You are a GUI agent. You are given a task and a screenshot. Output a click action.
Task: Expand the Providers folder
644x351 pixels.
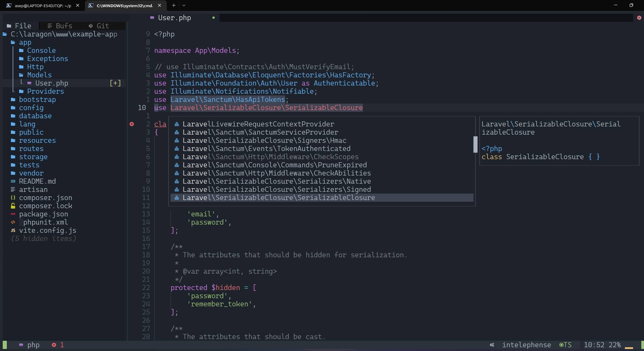(x=42, y=91)
